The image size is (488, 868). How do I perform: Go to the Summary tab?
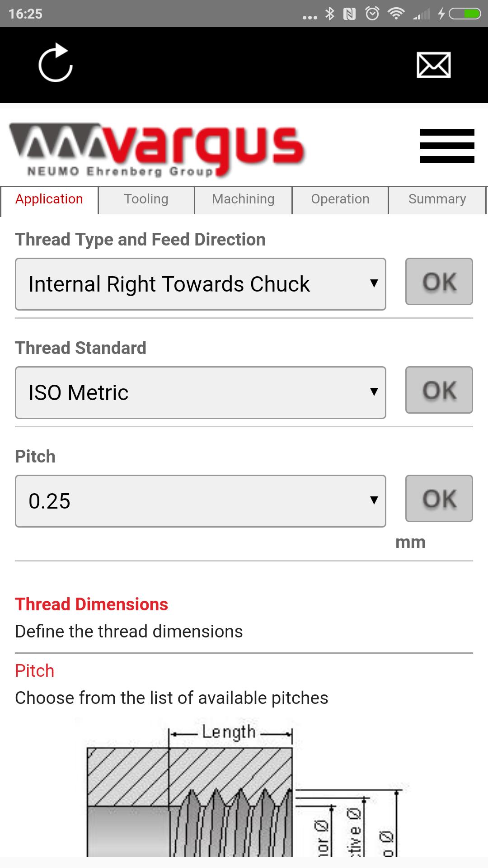437,200
